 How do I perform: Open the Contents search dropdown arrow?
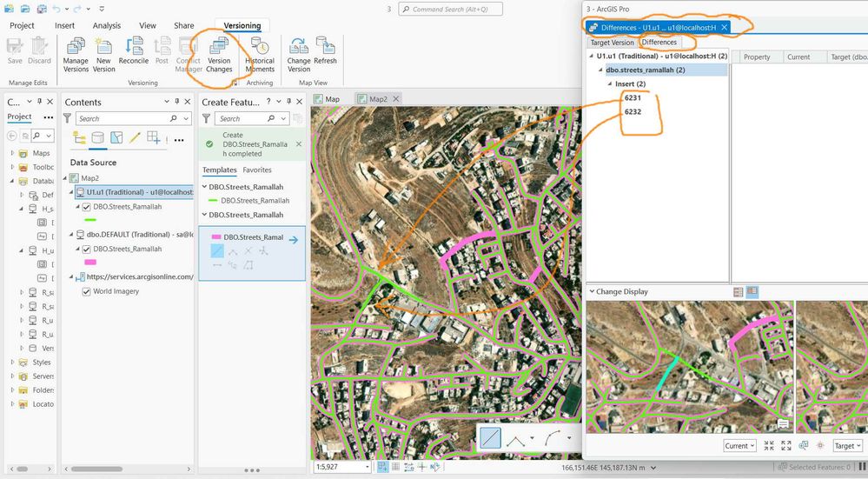click(x=185, y=118)
